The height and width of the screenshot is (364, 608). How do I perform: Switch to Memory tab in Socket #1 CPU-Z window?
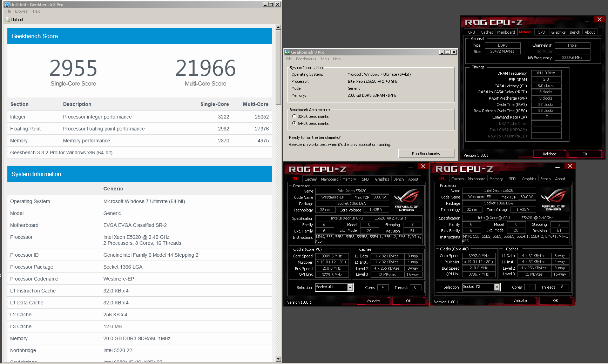click(x=349, y=179)
